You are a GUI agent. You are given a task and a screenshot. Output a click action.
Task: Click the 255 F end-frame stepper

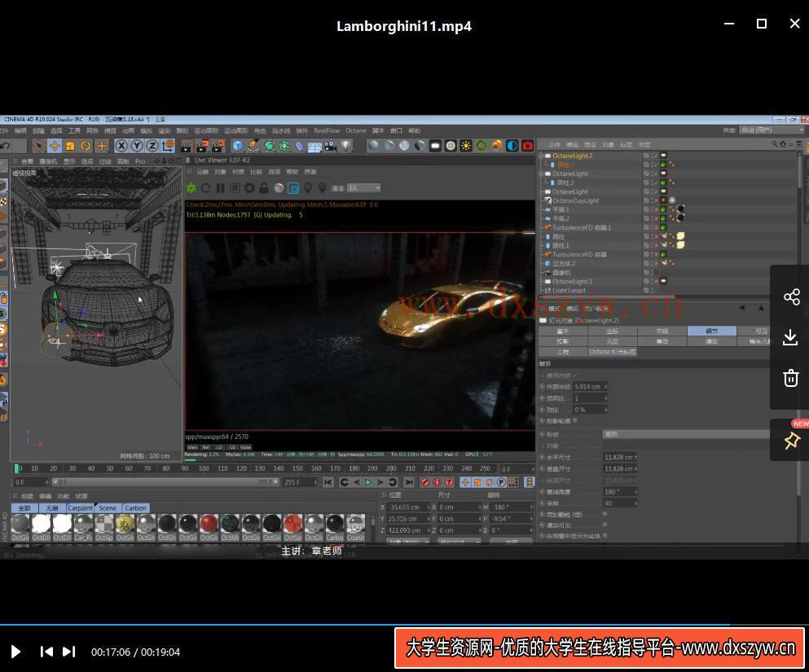tap(315, 482)
